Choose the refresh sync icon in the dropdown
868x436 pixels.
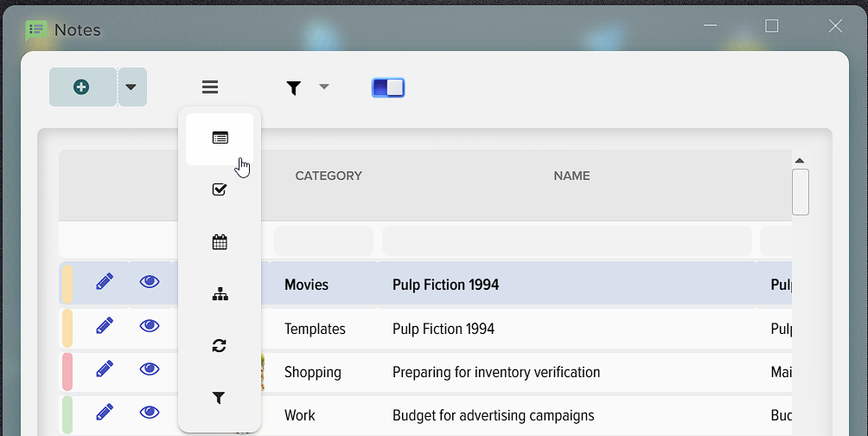pos(220,346)
